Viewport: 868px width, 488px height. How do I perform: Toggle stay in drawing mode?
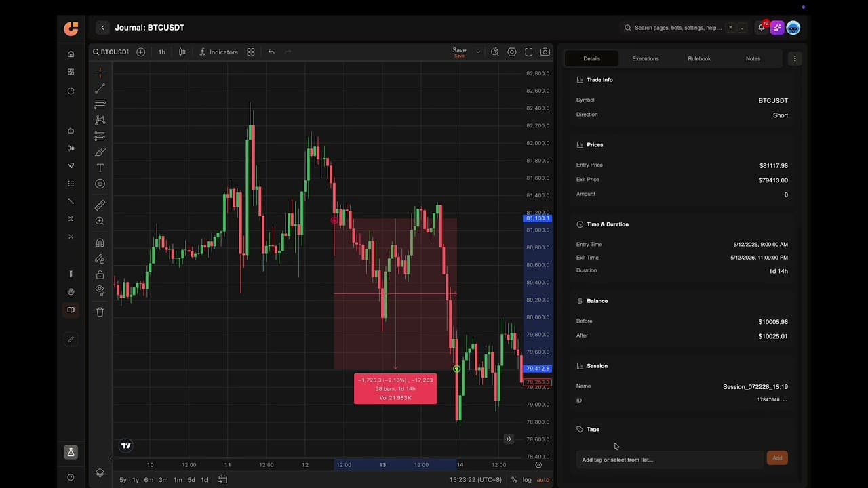click(x=100, y=258)
